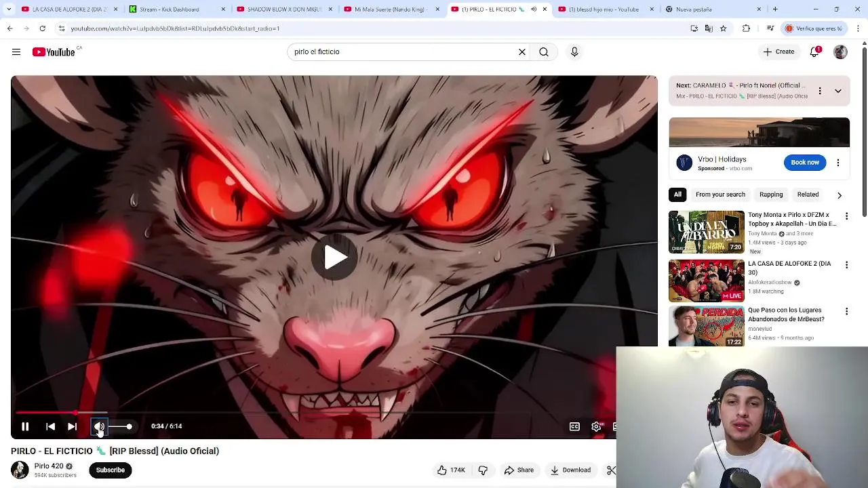Open the YouTube hamburger guide menu
The height and width of the screenshot is (488, 868).
click(16, 52)
